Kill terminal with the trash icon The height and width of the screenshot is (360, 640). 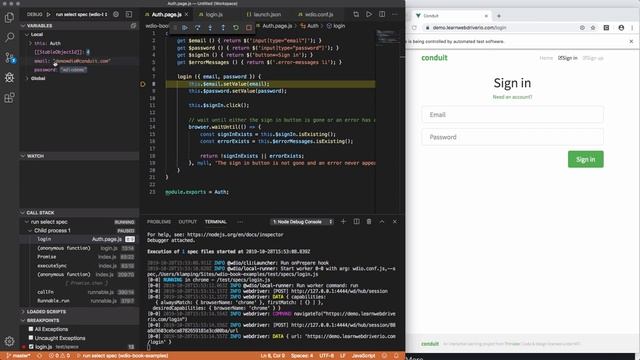(369, 222)
